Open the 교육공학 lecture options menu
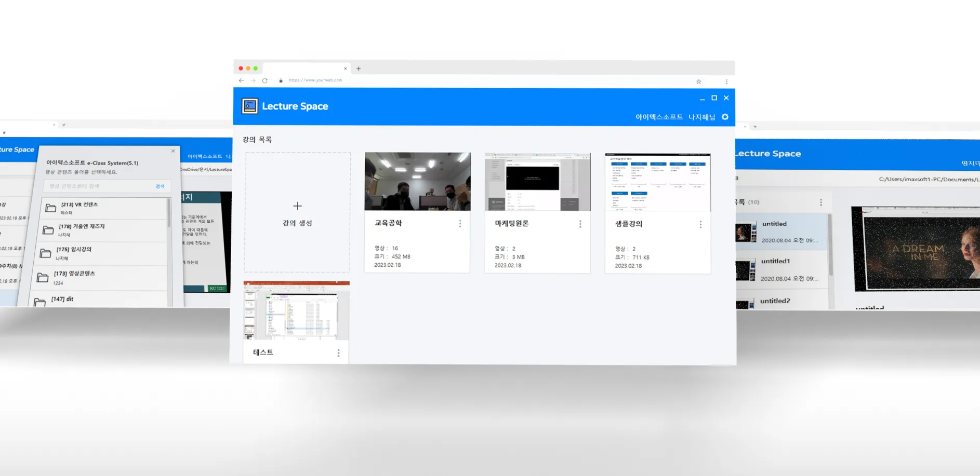This screenshot has width=980, height=476. pyautogui.click(x=460, y=224)
